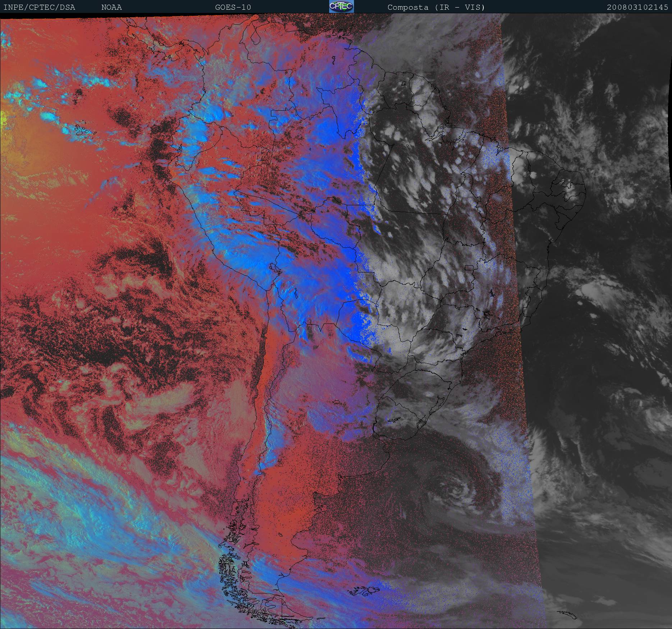Click the NOAA text in the header
Screen dimensions: 672x629
pyautogui.click(x=111, y=7)
